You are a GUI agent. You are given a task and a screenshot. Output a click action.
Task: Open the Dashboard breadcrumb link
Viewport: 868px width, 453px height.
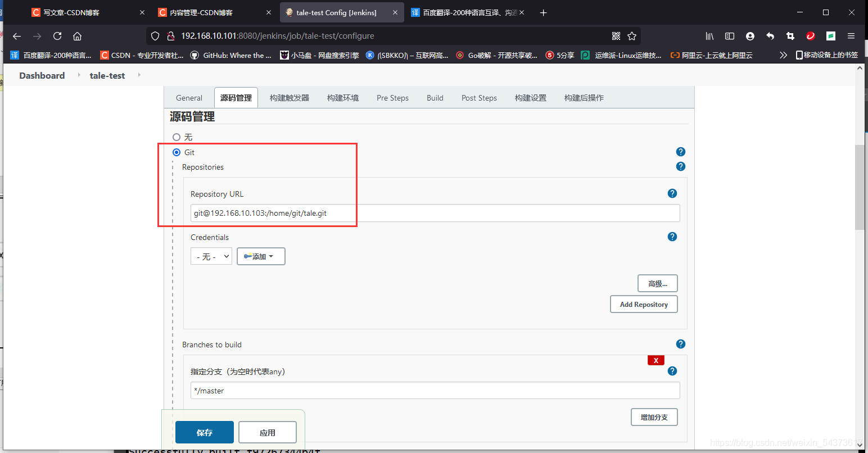point(42,75)
